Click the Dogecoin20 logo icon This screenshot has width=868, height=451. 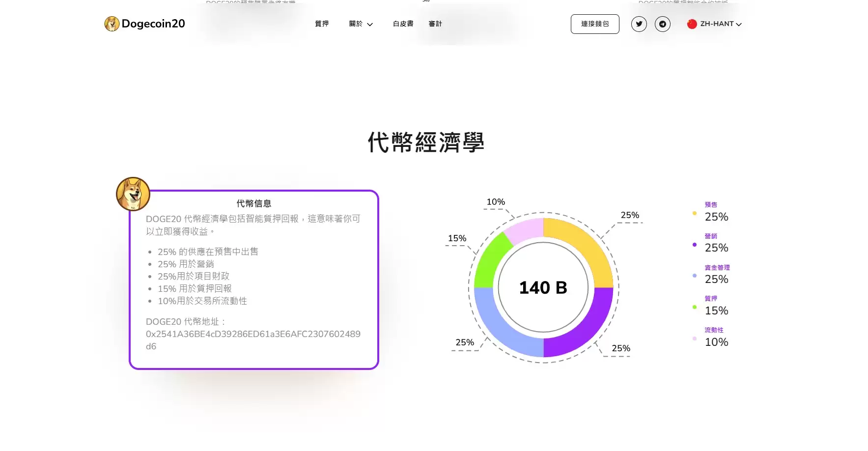[112, 24]
